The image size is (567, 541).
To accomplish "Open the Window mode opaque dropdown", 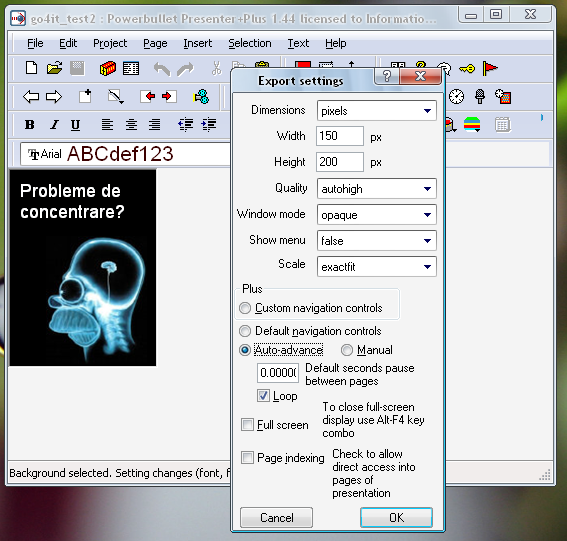I will click(x=377, y=215).
